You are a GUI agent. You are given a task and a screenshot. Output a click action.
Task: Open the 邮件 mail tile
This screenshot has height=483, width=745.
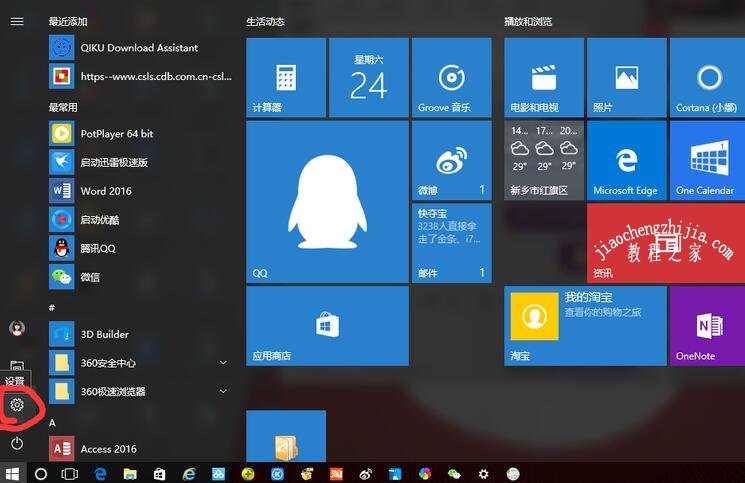pos(451,243)
